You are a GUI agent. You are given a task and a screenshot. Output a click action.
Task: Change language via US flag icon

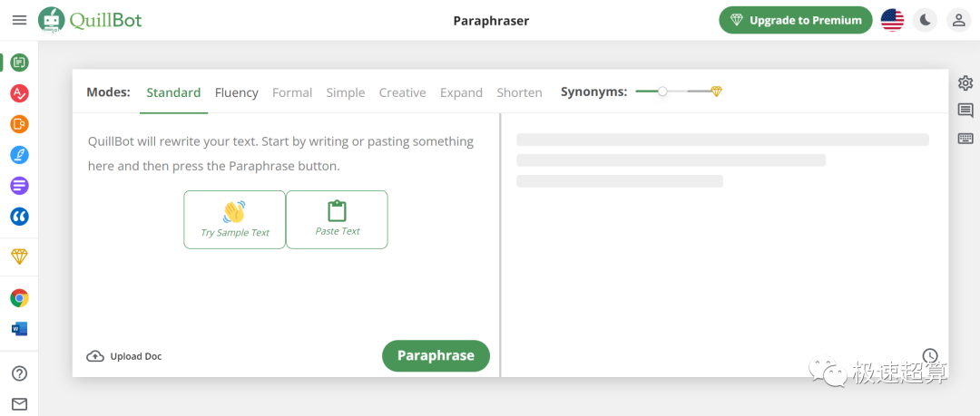coord(892,20)
